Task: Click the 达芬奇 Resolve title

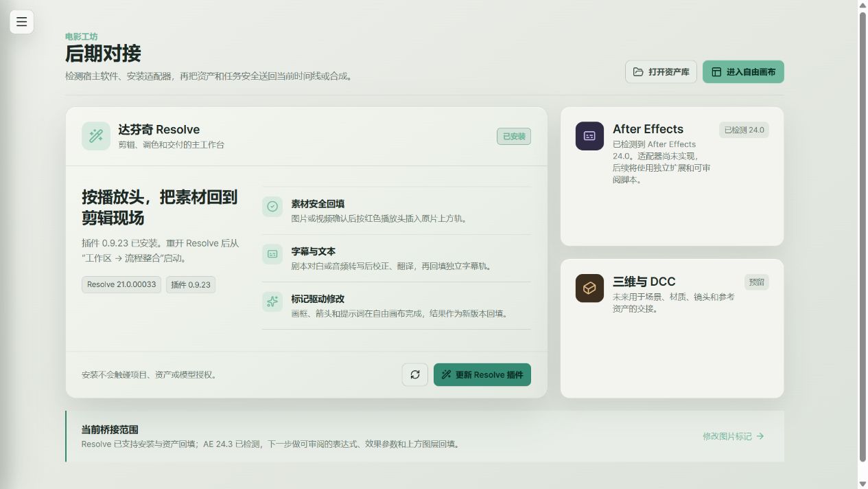Action: [159, 129]
